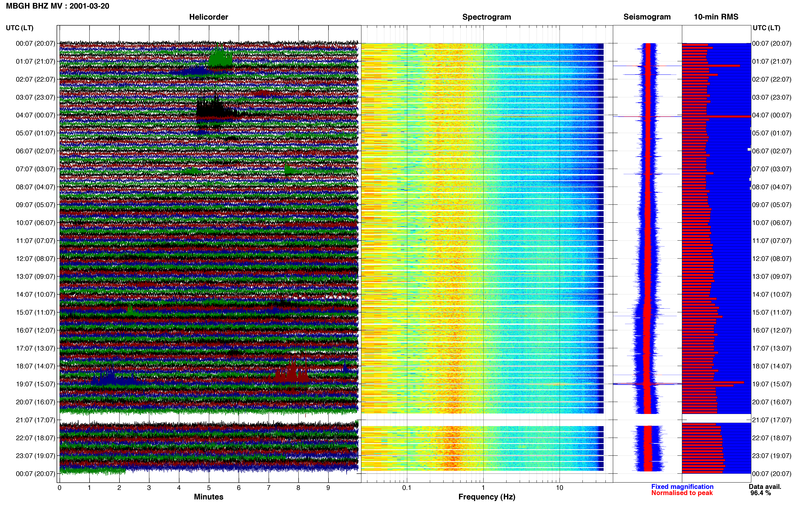
Task: Click minute tick label '5' on helicorder
Action: point(209,488)
